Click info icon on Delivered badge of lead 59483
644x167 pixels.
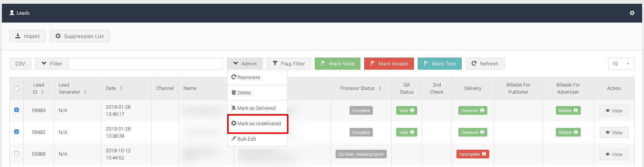482,110
